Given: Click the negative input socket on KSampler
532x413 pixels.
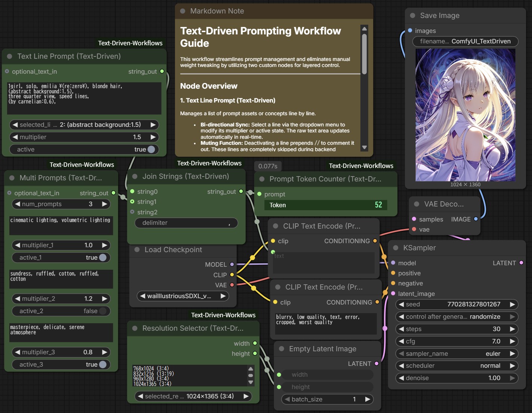Looking at the screenshot, I should pos(393,283).
